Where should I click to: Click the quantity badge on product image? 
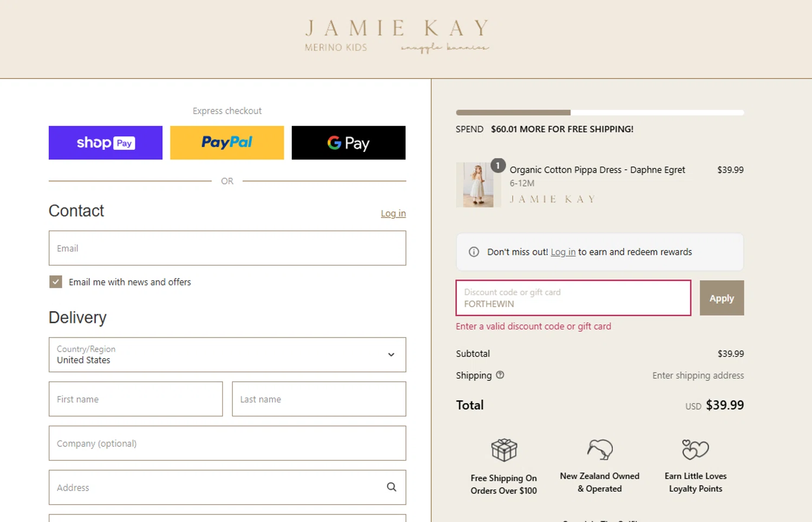click(498, 166)
